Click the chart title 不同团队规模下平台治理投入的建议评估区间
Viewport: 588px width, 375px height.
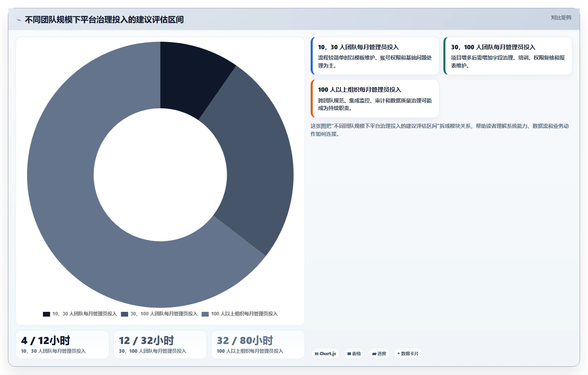click(x=104, y=19)
